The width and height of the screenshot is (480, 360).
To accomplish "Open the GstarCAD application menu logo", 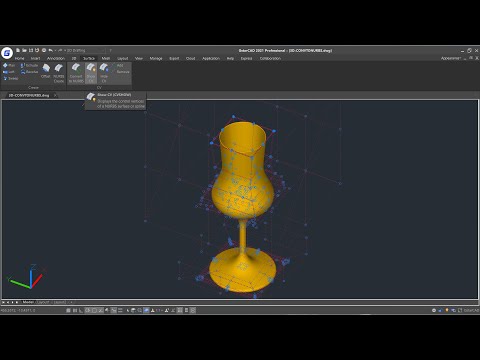I will (x=7, y=53).
